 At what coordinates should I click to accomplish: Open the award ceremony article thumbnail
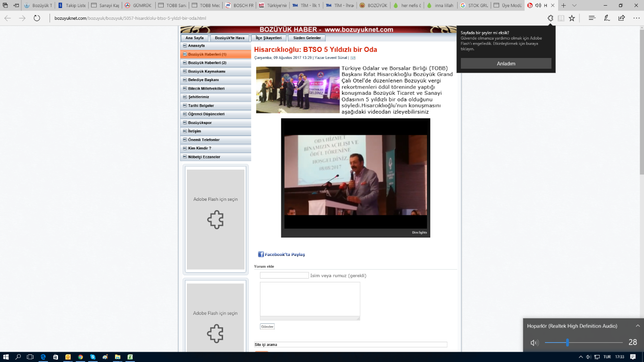[x=298, y=90]
